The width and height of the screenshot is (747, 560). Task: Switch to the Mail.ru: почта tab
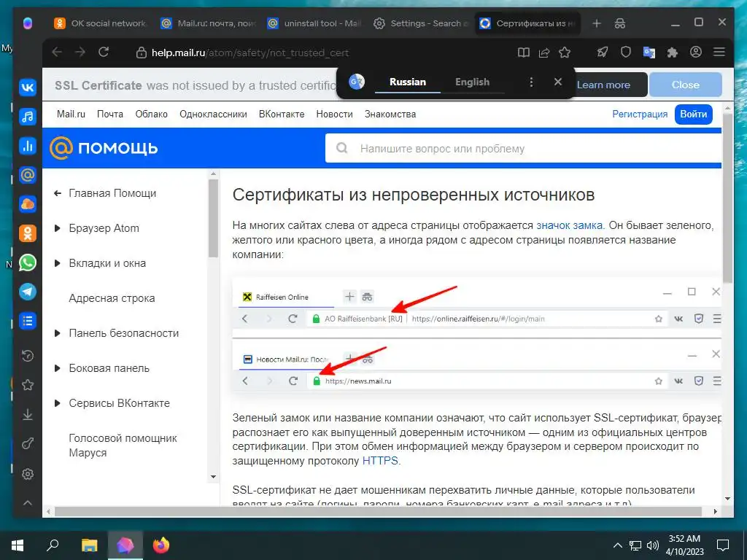[209, 23]
